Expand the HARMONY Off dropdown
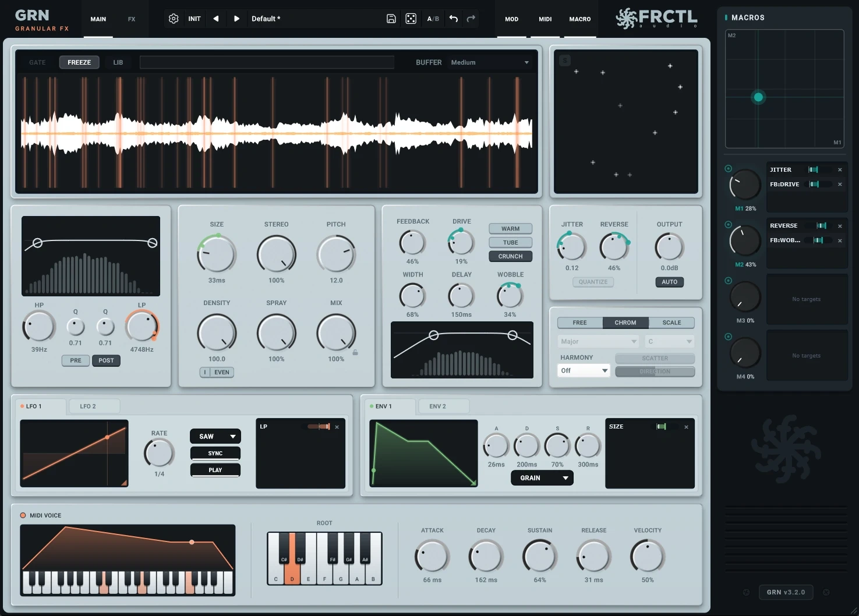The image size is (859, 616). pyautogui.click(x=584, y=370)
